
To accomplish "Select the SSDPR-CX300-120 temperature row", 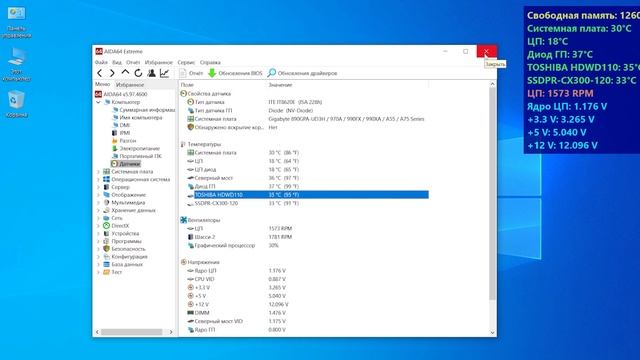I will pos(308,203).
